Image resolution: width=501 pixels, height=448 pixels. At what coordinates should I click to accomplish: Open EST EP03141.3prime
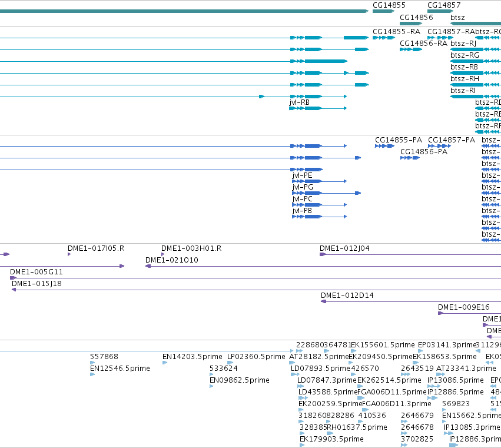[x=447, y=345]
